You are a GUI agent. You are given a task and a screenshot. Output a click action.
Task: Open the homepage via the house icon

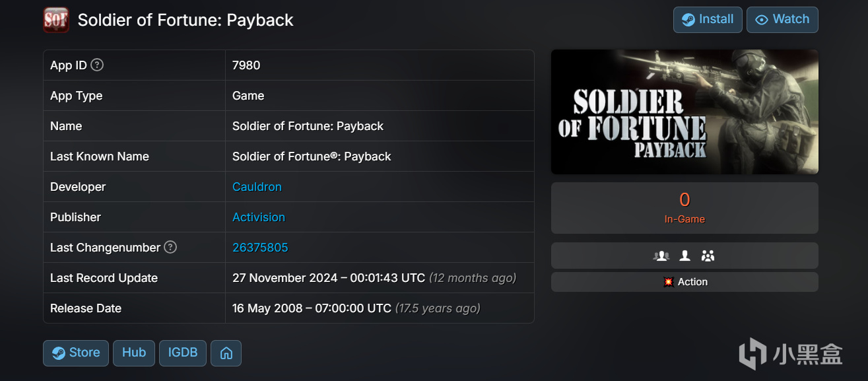[x=226, y=353]
